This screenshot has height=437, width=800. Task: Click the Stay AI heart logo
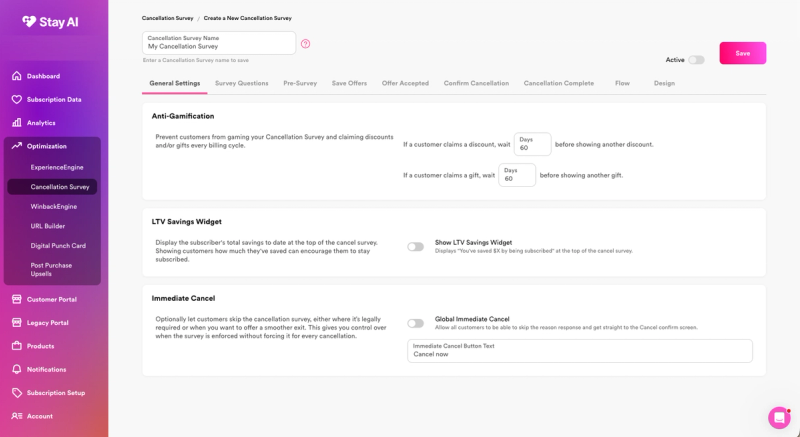(29, 21)
